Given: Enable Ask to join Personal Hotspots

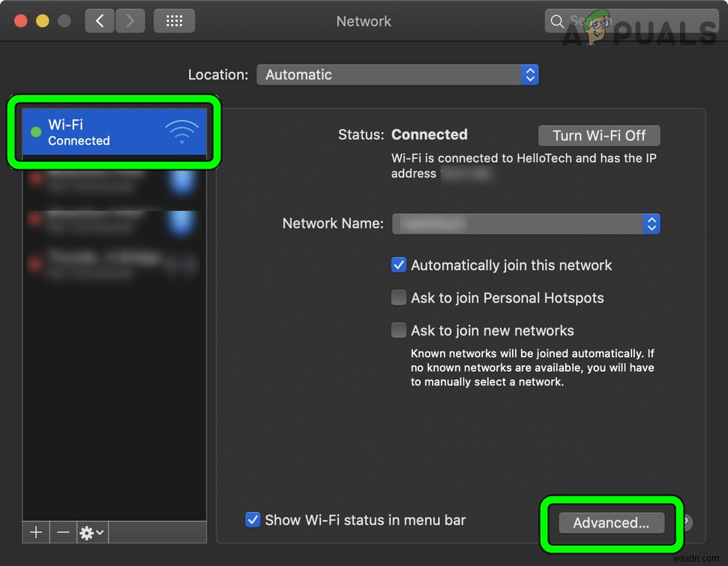Looking at the screenshot, I should pyautogui.click(x=398, y=298).
